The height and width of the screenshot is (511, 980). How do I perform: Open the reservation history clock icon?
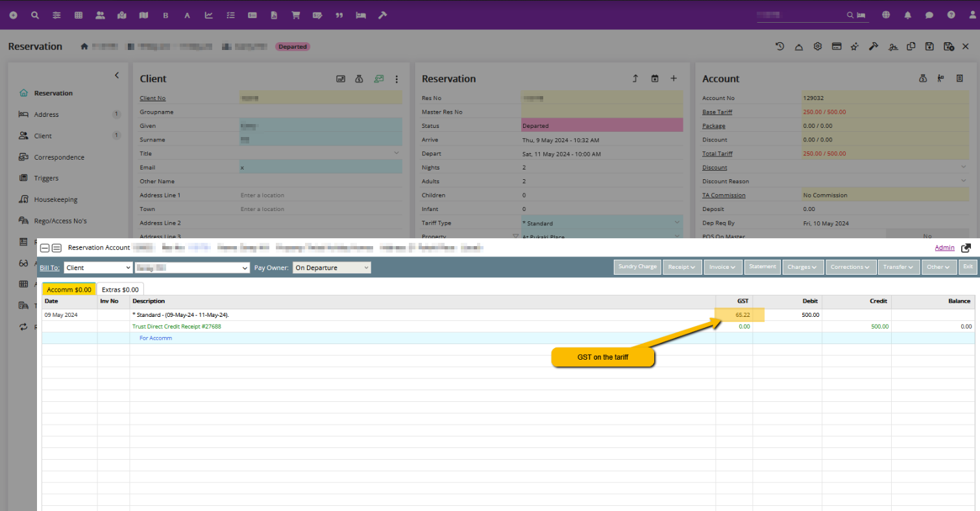click(779, 46)
